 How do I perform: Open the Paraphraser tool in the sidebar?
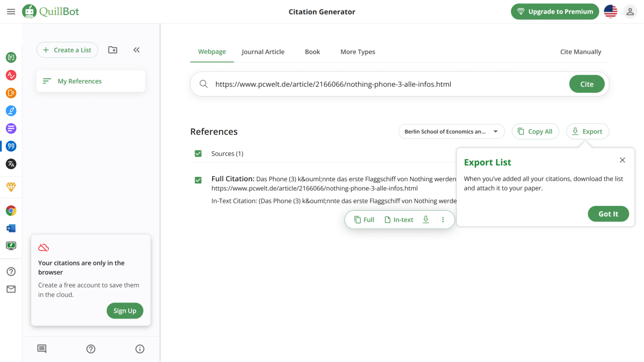pos(11,57)
